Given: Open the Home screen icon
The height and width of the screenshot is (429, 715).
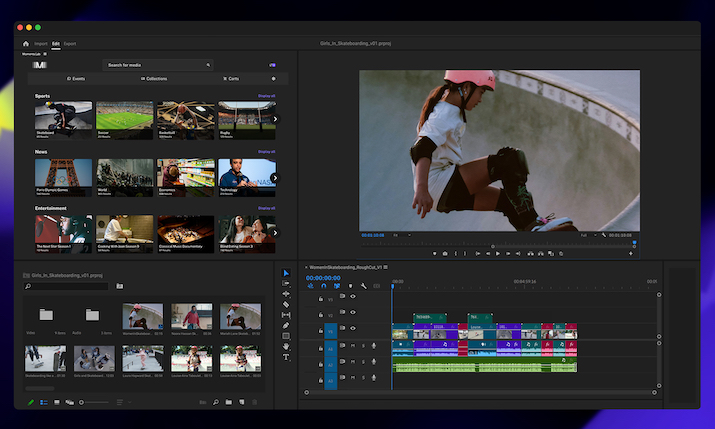Looking at the screenshot, I should [x=26, y=44].
